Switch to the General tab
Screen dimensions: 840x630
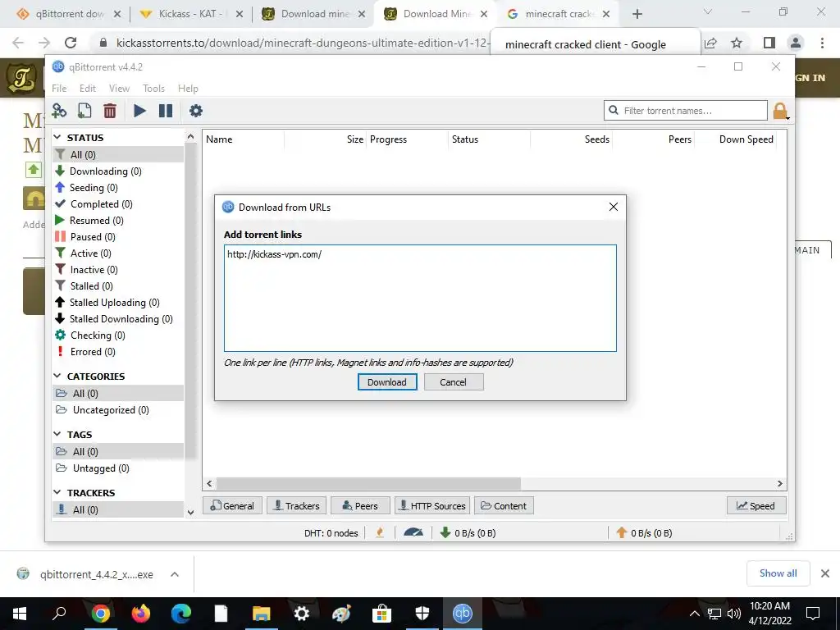[232, 505]
